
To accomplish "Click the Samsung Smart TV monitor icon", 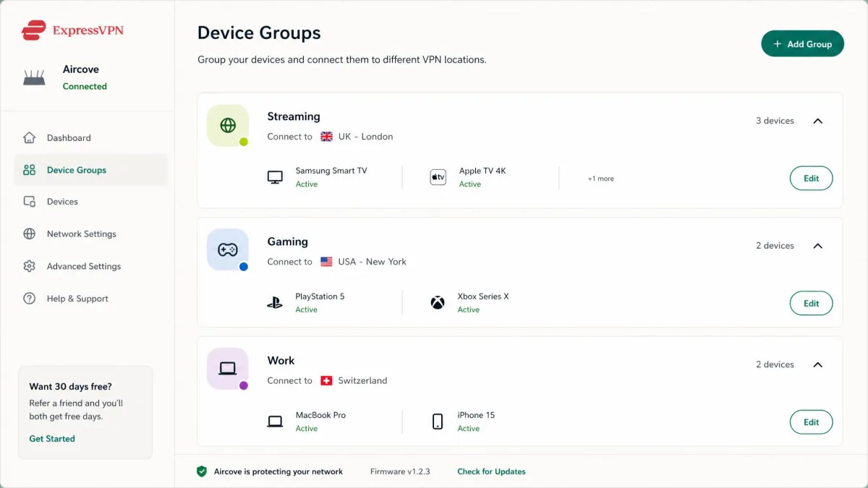I will click(x=275, y=178).
